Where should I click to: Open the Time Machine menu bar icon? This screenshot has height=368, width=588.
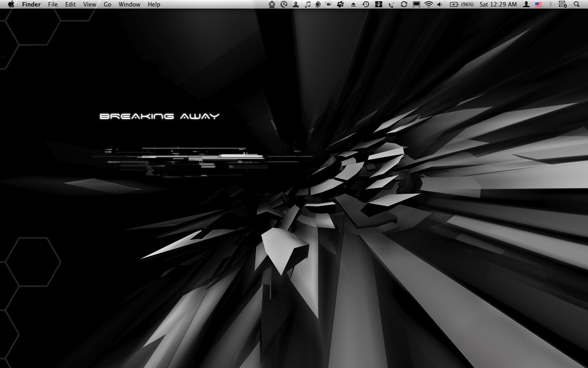tap(366, 4)
